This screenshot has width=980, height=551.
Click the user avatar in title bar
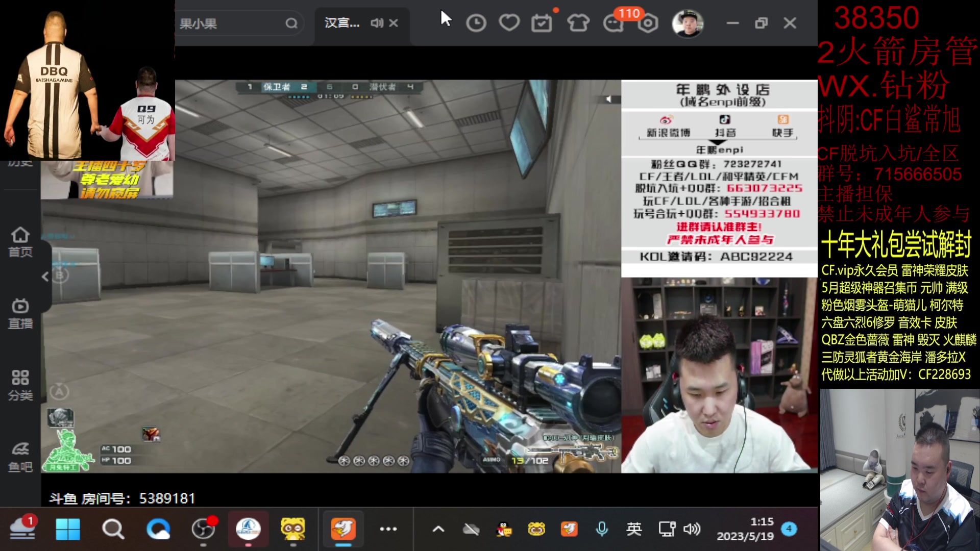coord(688,23)
